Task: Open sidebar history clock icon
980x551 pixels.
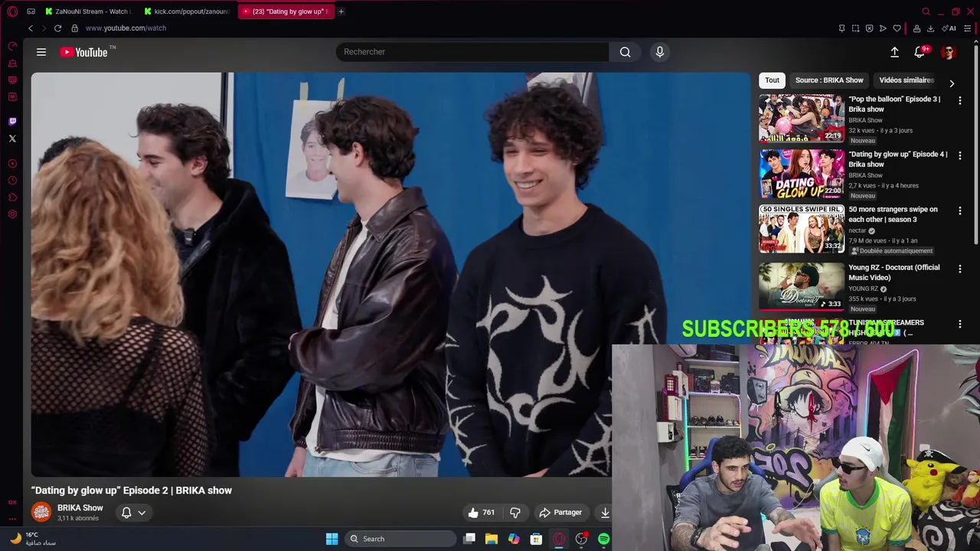Action: [12, 181]
